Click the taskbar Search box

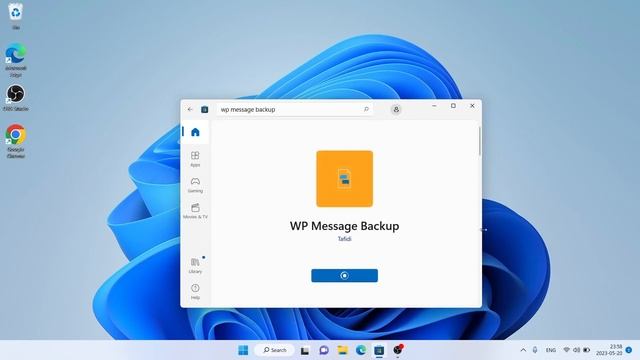(x=275, y=350)
